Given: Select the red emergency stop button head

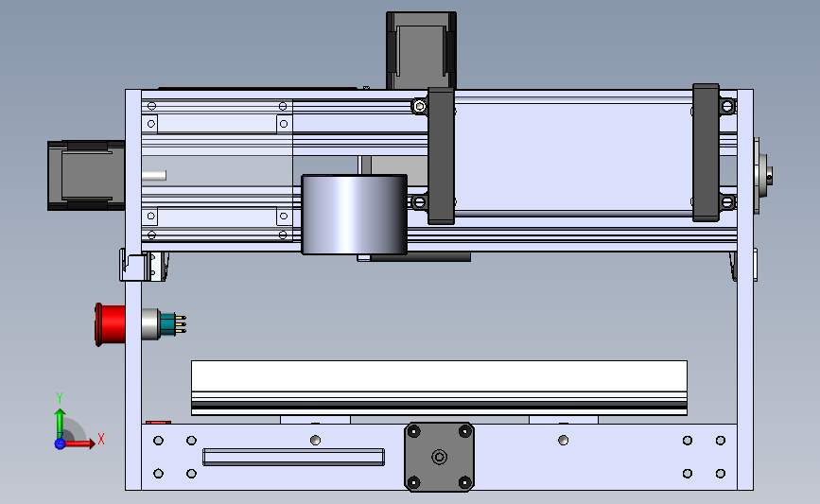Looking at the screenshot, I should coord(110,324).
